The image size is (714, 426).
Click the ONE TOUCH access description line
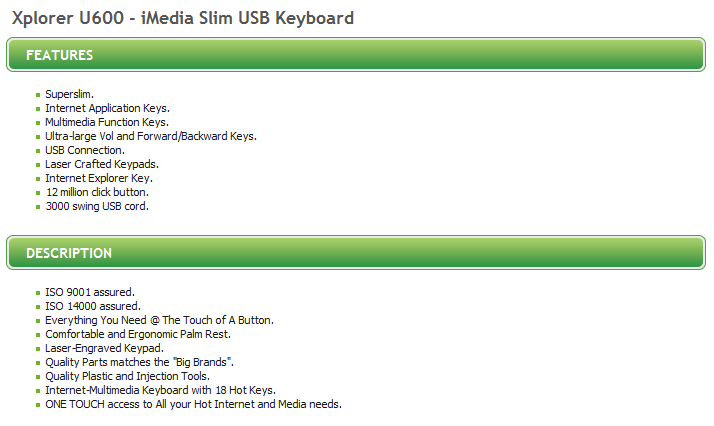[193, 405]
